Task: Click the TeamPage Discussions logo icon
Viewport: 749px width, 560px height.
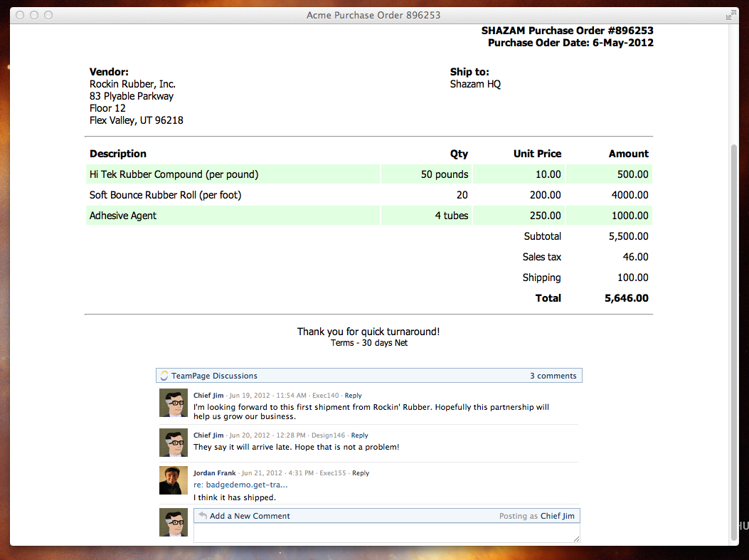Action: 164,376
